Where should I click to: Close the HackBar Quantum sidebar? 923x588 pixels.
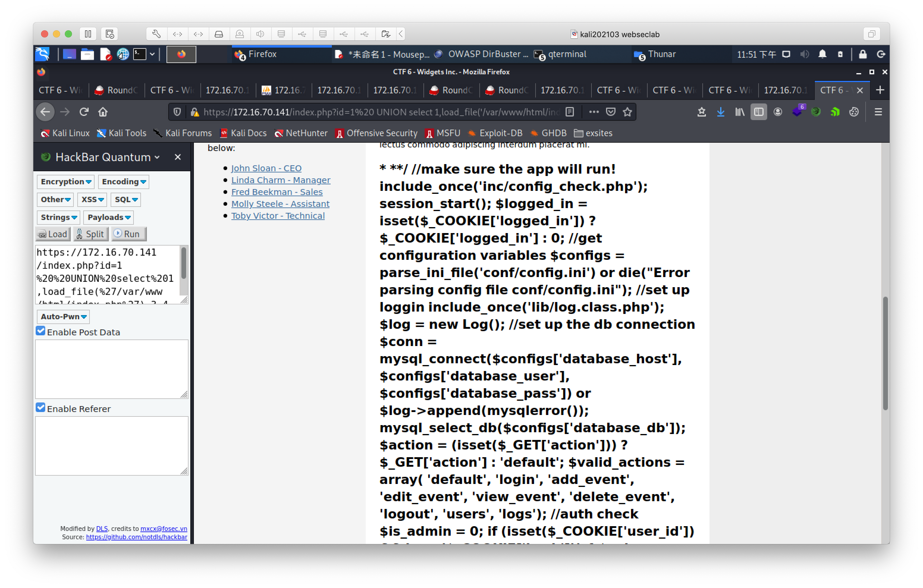[x=178, y=157]
